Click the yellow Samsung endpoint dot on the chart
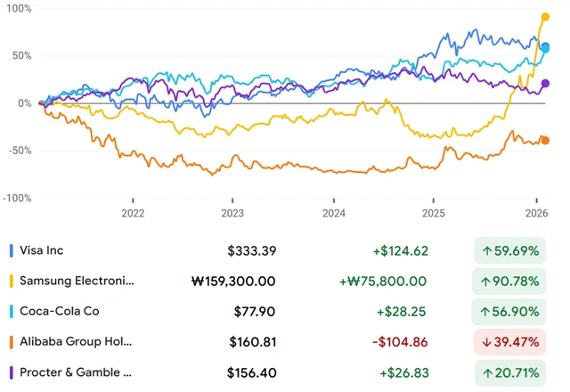This screenshot has width=570, height=392. (x=546, y=17)
